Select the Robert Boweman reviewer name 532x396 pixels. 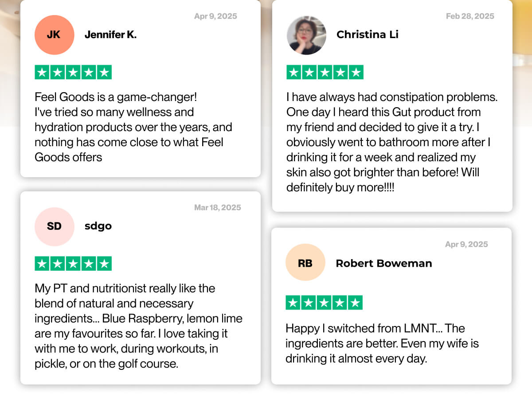pos(384,264)
